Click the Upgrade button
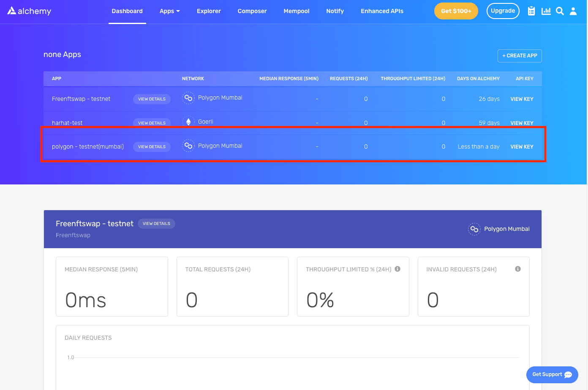588x390 pixels. pyautogui.click(x=503, y=11)
